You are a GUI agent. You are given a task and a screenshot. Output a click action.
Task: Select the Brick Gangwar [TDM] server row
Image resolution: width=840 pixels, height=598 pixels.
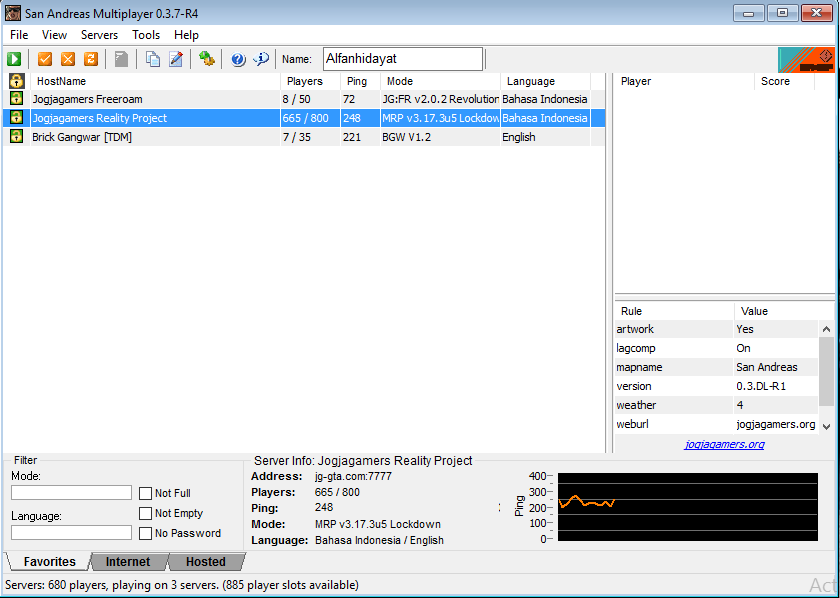pyautogui.click(x=304, y=137)
